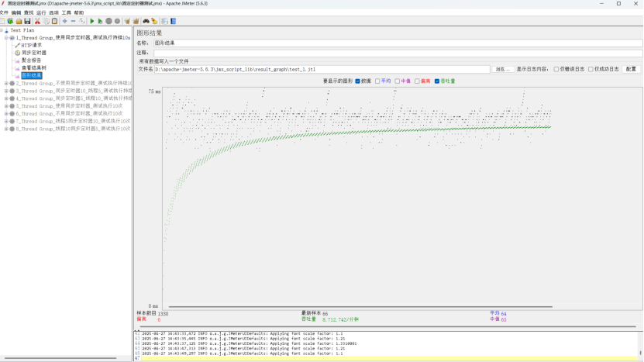Open the 选项 menu
This screenshot has width=644, height=362.
(53, 12)
